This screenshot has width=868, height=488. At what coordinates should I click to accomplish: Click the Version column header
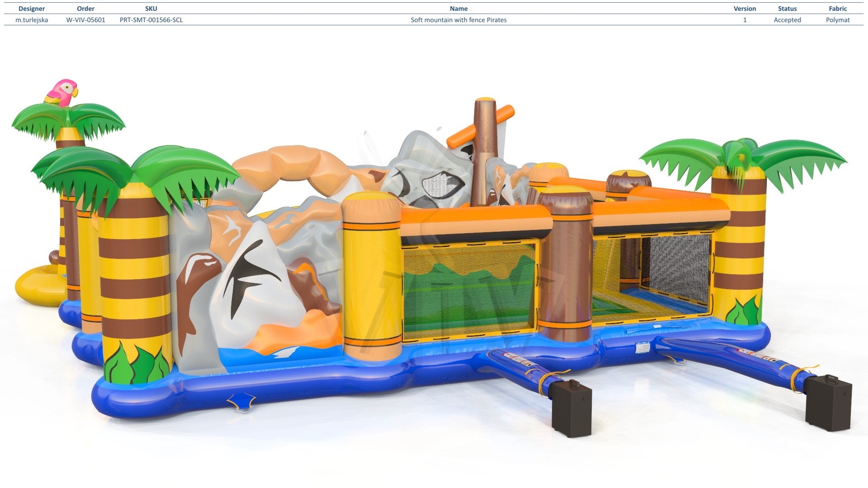[745, 9]
